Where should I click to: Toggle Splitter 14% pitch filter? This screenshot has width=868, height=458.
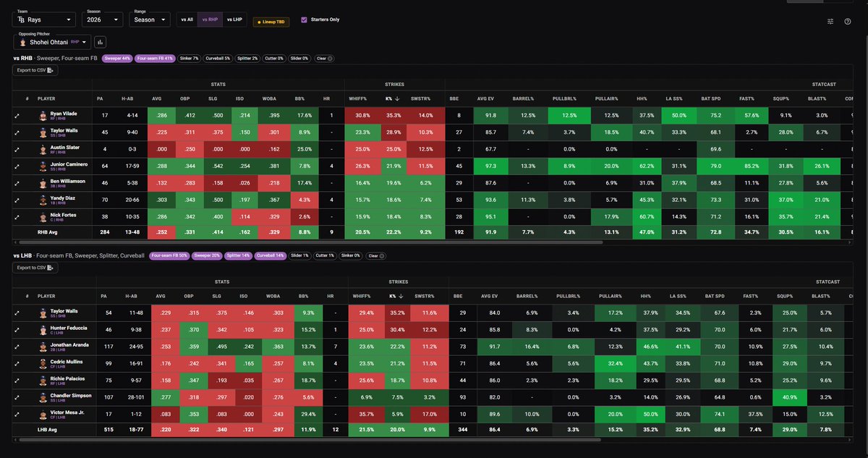click(237, 255)
